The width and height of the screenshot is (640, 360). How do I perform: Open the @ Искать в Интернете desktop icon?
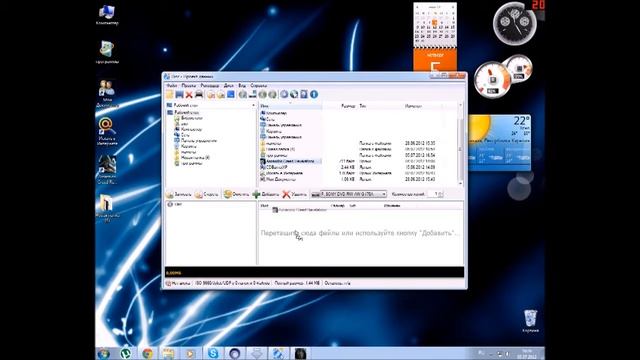[x=107, y=131]
